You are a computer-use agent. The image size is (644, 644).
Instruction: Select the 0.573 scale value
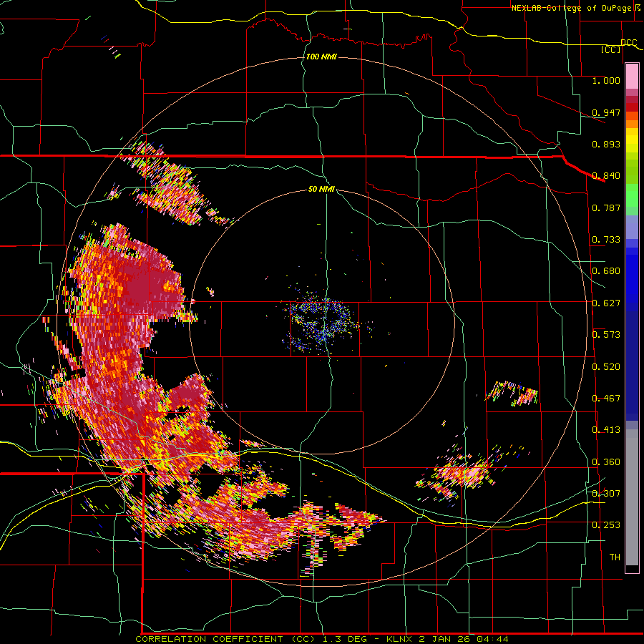pyautogui.click(x=606, y=335)
